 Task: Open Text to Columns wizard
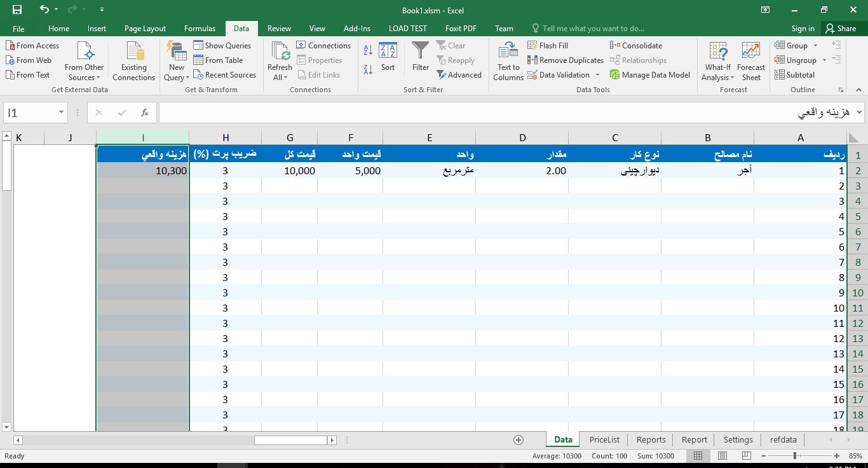point(508,62)
